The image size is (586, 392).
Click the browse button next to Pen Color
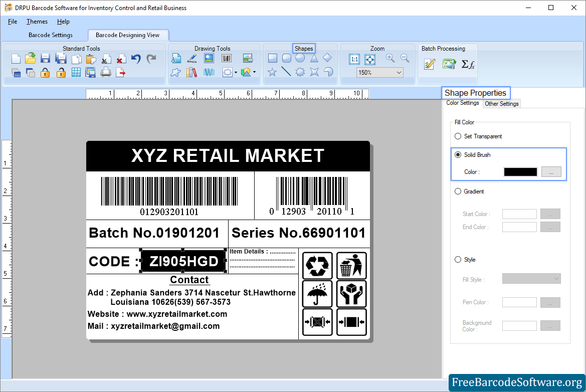coord(550,302)
